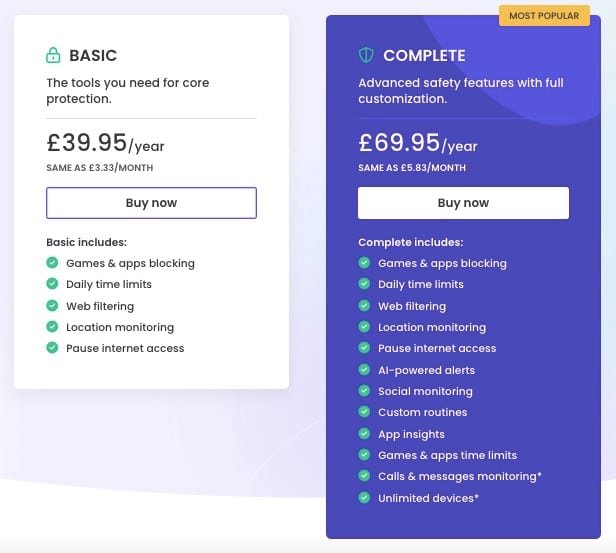Click Buy now under Basic plan

click(151, 203)
